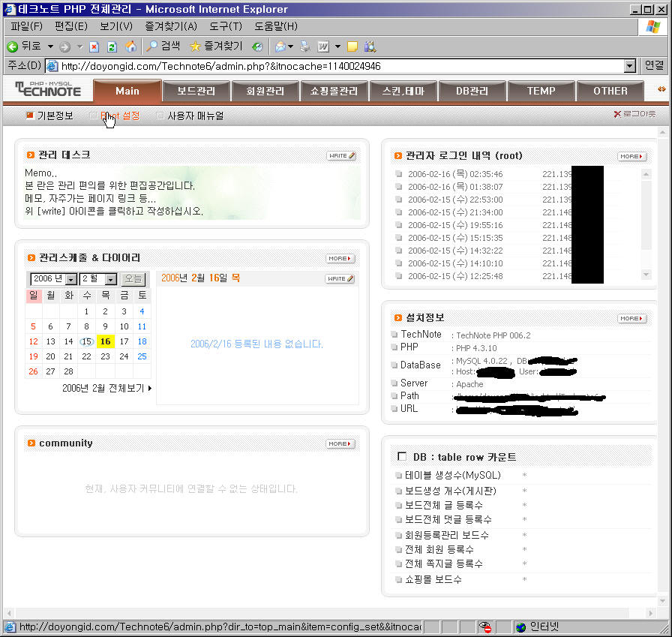Click the Refresh page icon

112,47
